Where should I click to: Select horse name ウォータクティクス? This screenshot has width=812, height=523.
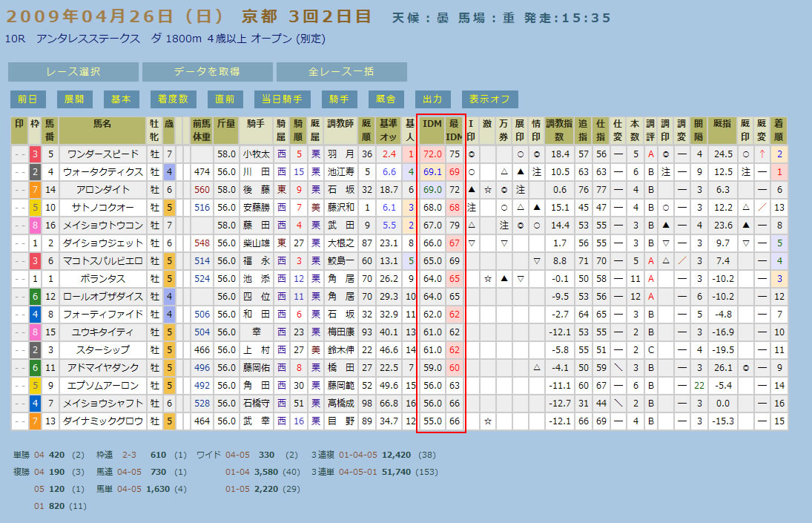point(102,172)
